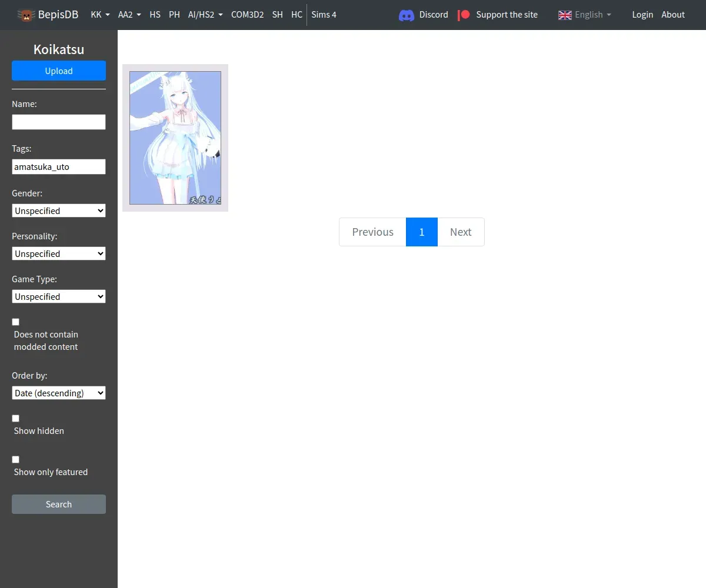
Task: Toggle the 'Does not contain modded content' checkbox
Action: coord(16,322)
